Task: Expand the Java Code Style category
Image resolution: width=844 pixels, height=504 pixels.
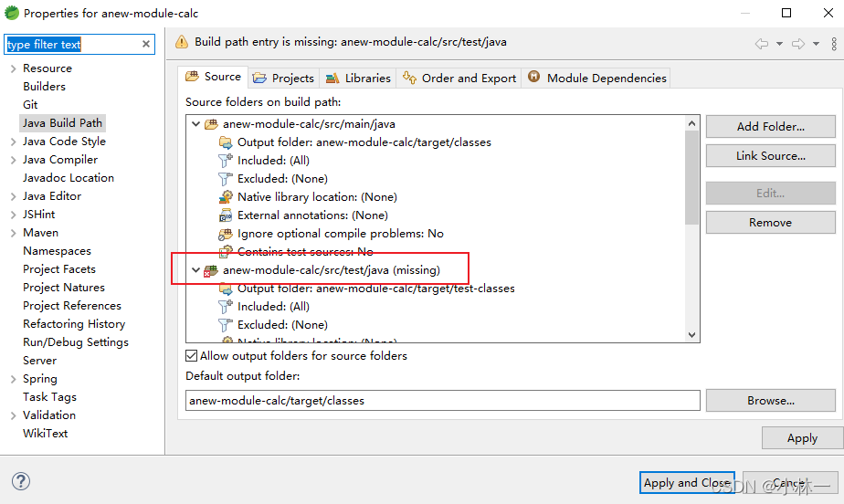Action: [x=13, y=142]
